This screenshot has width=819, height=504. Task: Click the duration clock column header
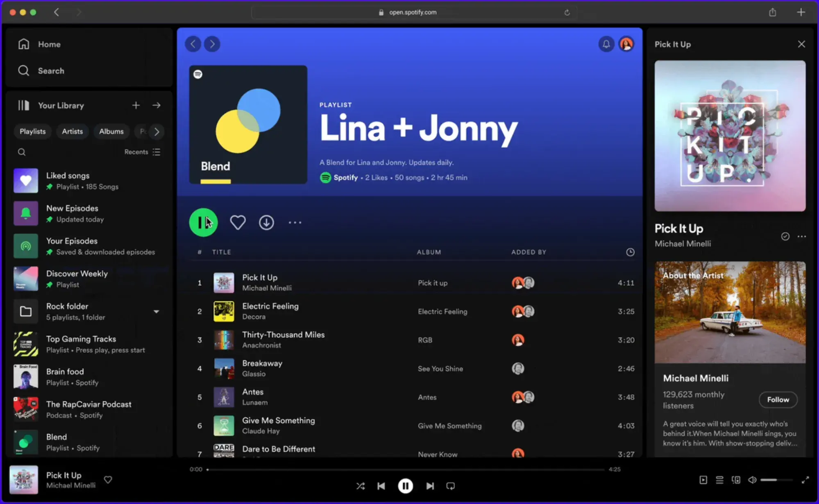point(630,252)
